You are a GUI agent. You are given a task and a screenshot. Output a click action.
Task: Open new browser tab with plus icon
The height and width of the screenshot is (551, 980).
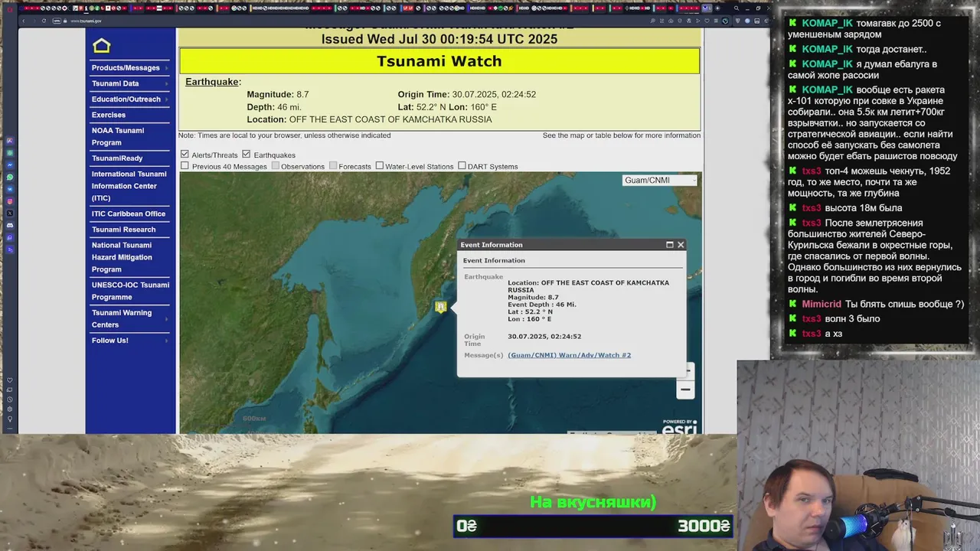pos(717,8)
